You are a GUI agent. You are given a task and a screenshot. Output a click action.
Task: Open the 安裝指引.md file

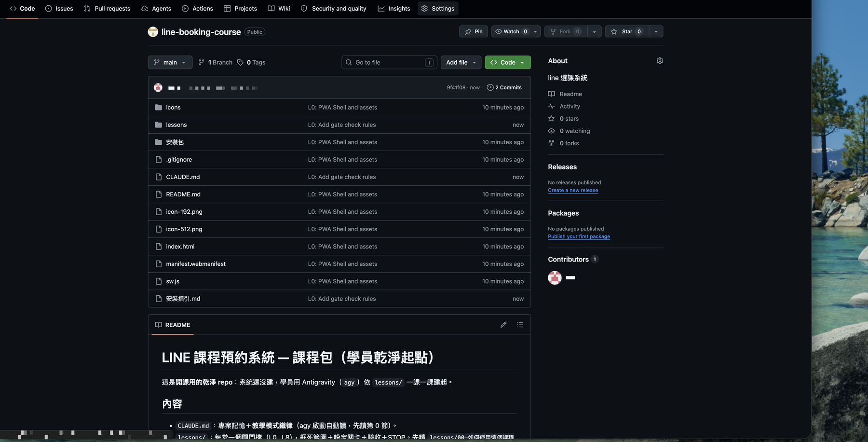[x=183, y=299]
